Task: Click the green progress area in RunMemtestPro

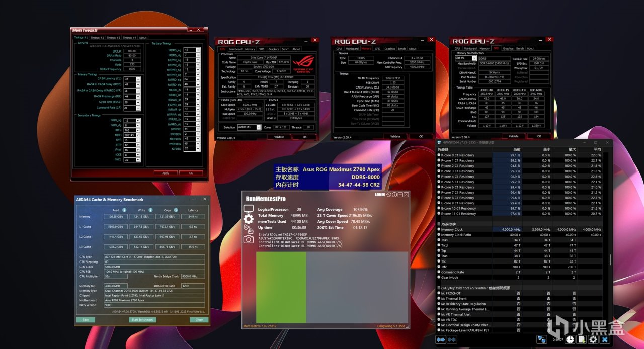Action: point(281,287)
